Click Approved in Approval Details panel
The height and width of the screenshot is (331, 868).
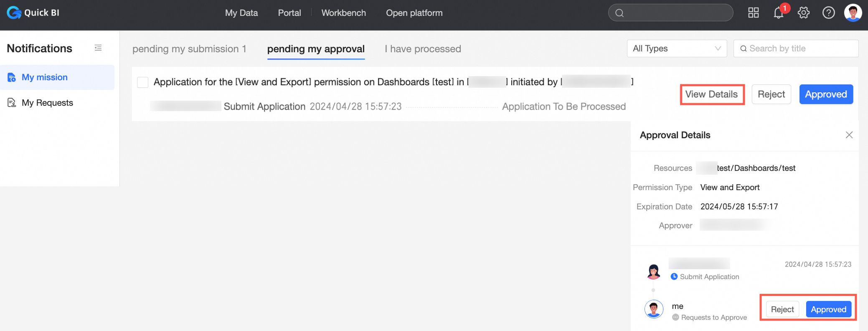[828, 309]
